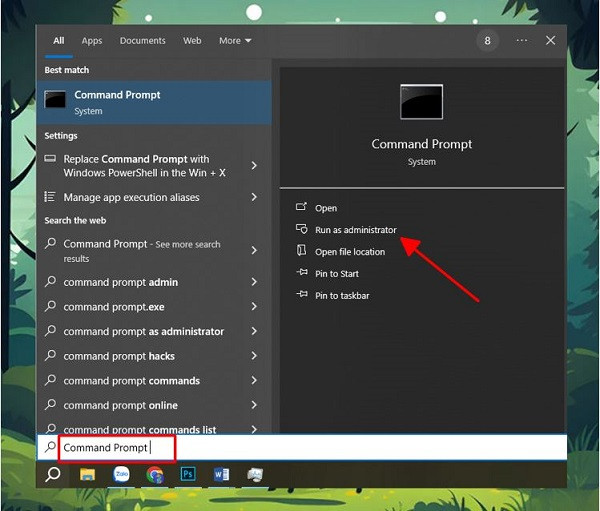The height and width of the screenshot is (511, 600).
Task: Click Pin to taskbar
Action: point(342,295)
